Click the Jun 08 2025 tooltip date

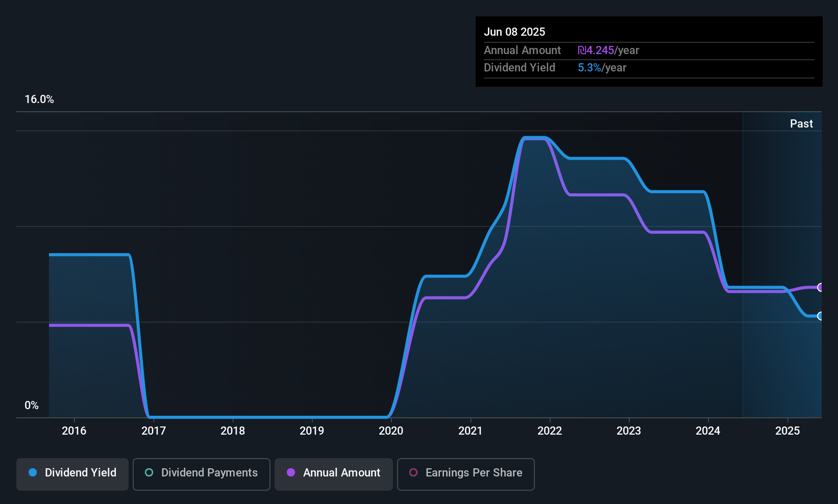point(514,32)
